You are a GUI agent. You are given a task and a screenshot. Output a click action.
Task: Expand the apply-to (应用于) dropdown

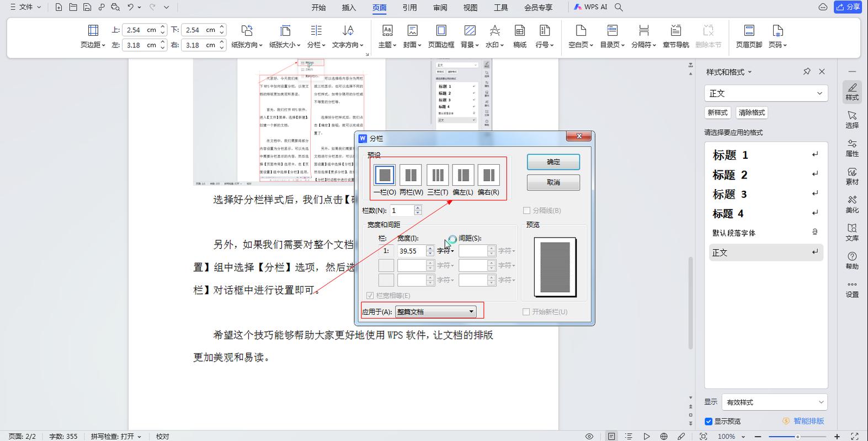coord(435,311)
